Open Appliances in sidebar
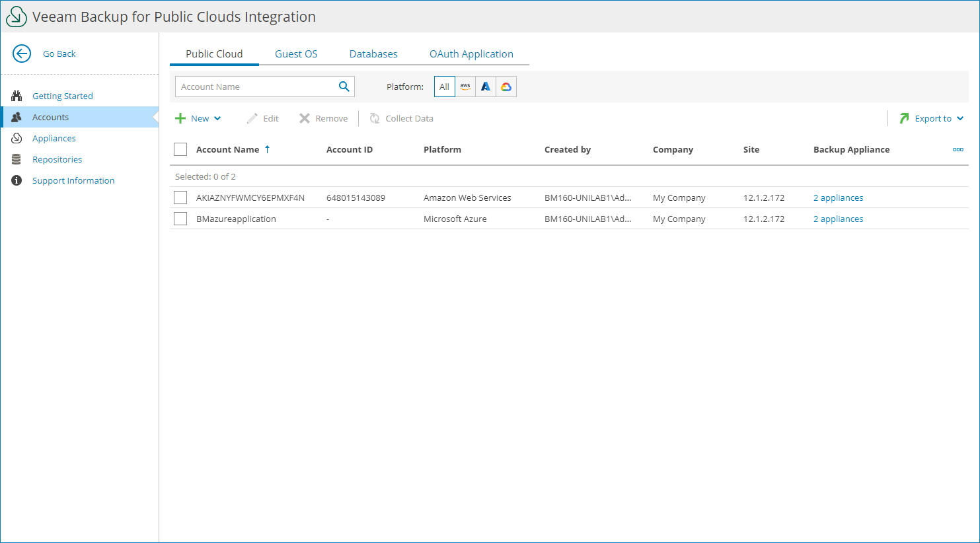This screenshot has width=980, height=543. 54,138
